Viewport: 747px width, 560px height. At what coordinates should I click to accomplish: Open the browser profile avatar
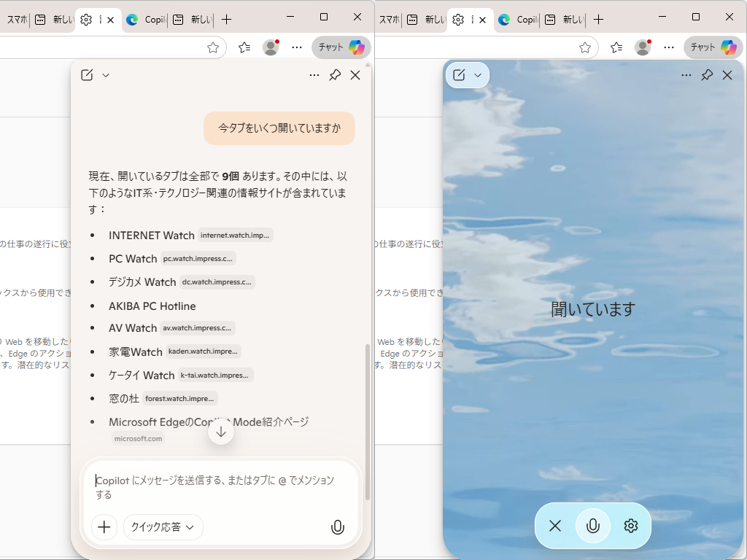click(x=270, y=47)
